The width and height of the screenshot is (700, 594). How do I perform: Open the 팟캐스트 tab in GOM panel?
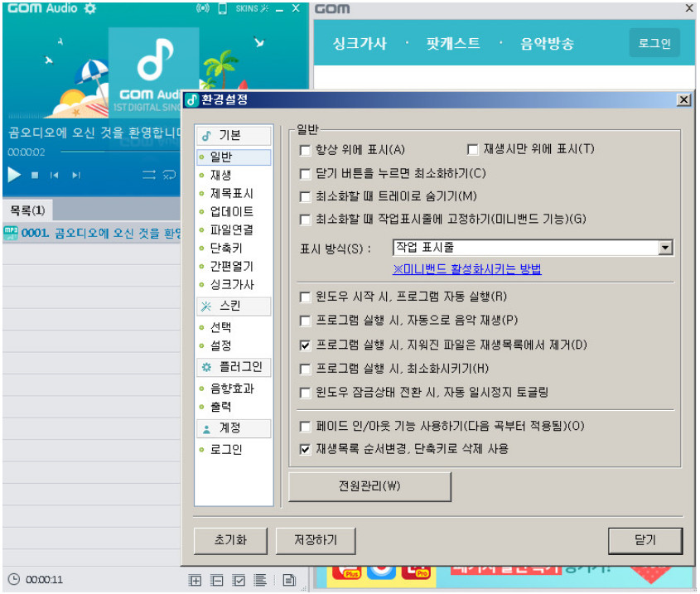tap(452, 43)
